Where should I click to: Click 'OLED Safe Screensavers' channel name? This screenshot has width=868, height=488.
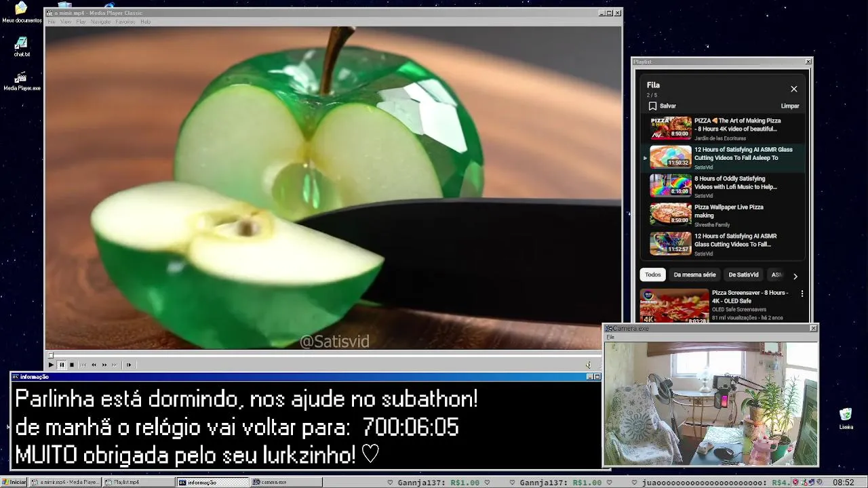tap(739, 310)
